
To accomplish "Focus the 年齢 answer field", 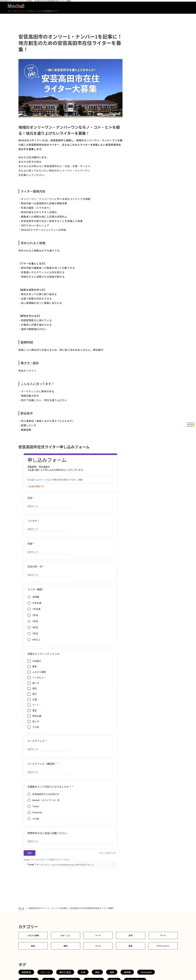I will 49,552.
